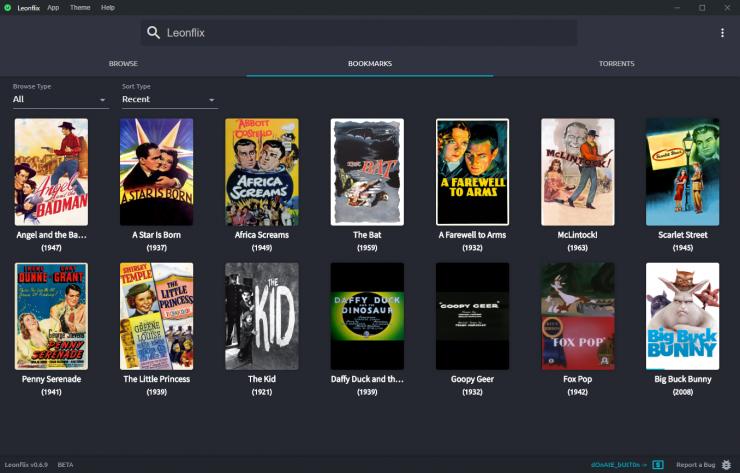The image size is (740, 473).
Task: Open Angel and the Badman poster
Action: 51,172
